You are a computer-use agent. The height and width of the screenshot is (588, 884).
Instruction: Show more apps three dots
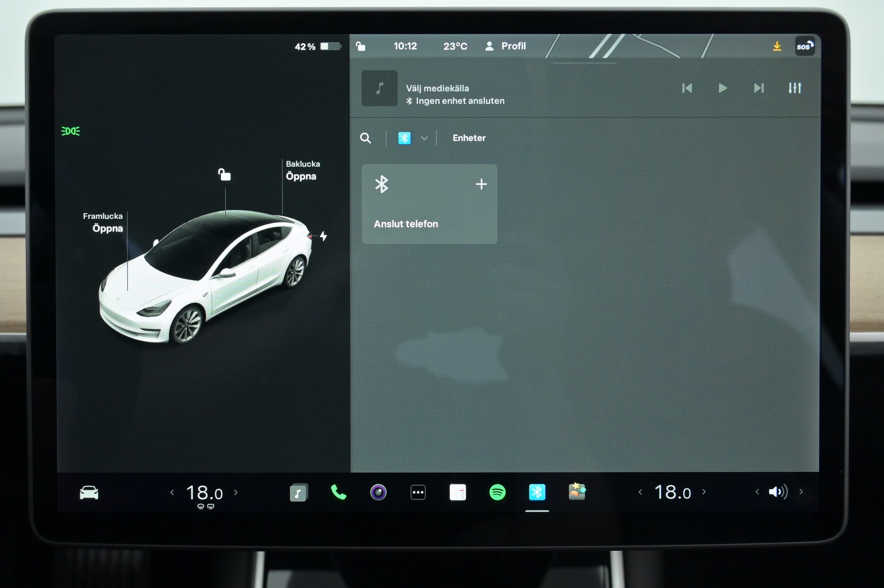point(418,493)
